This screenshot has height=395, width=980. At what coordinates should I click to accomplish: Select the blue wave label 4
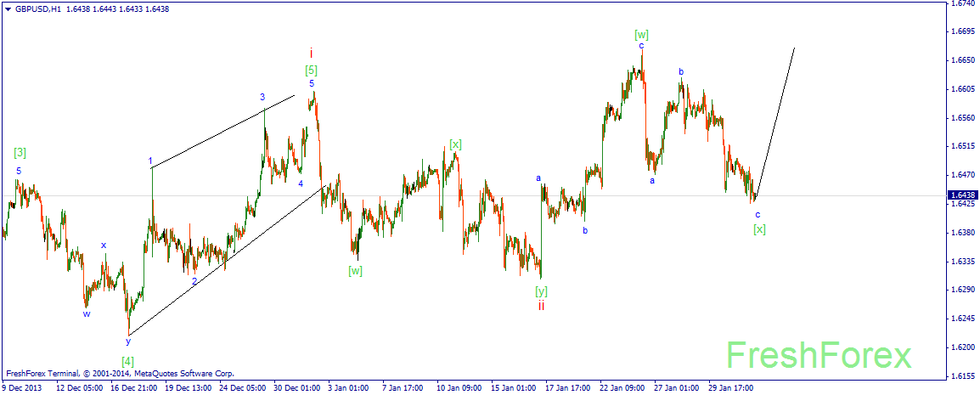(301, 183)
